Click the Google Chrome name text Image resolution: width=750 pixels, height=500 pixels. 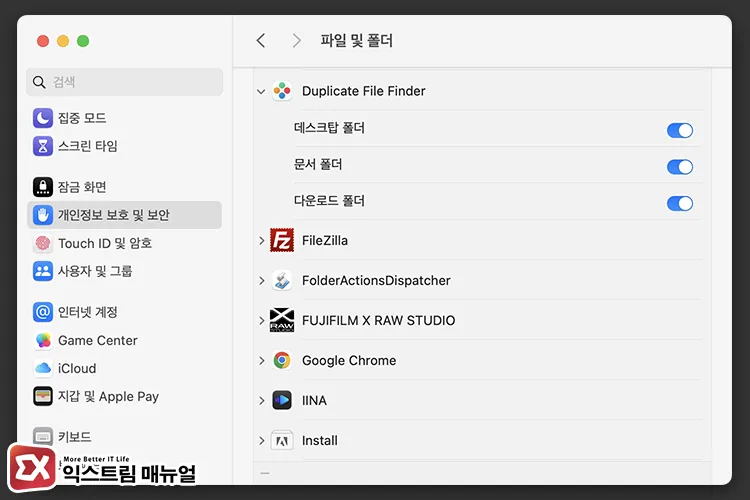[349, 360]
